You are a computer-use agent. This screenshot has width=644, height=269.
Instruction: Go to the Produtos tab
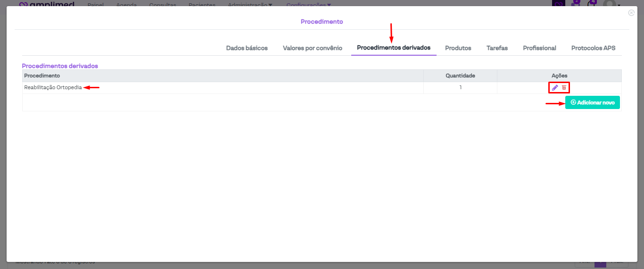(458, 48)
